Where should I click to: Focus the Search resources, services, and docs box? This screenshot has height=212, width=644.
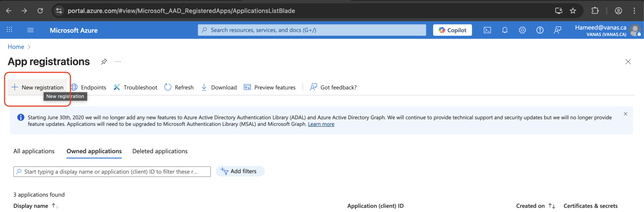[312, 30]
